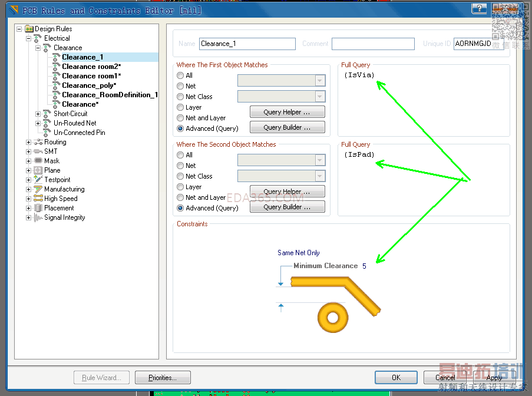Viewport: 532px width, 396px height.
Task: Select Layer for first object match
Action: pyautogui.click(x=180, y=107)
